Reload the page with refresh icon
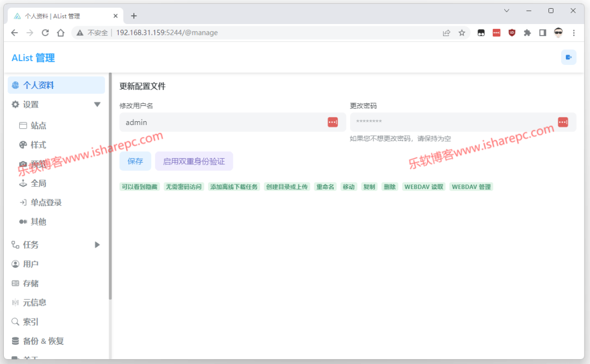This screenshot has width=590, height=364. pos(45,33)
